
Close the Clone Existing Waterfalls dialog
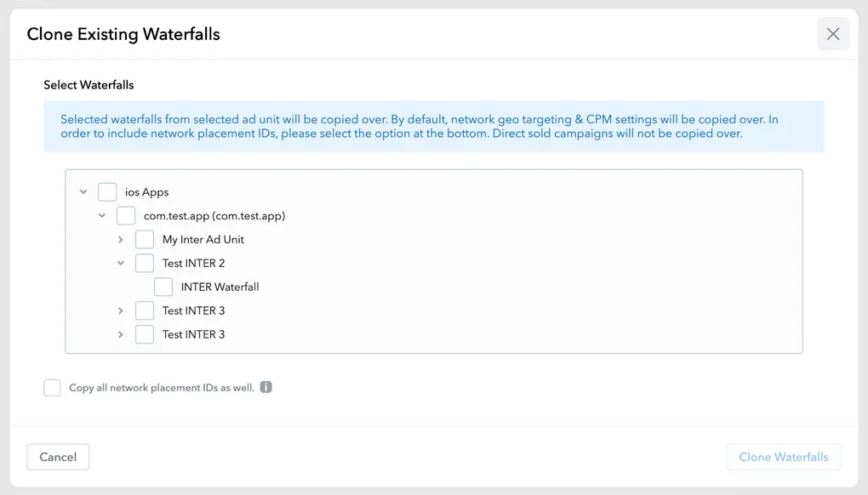tap(832, 34)
